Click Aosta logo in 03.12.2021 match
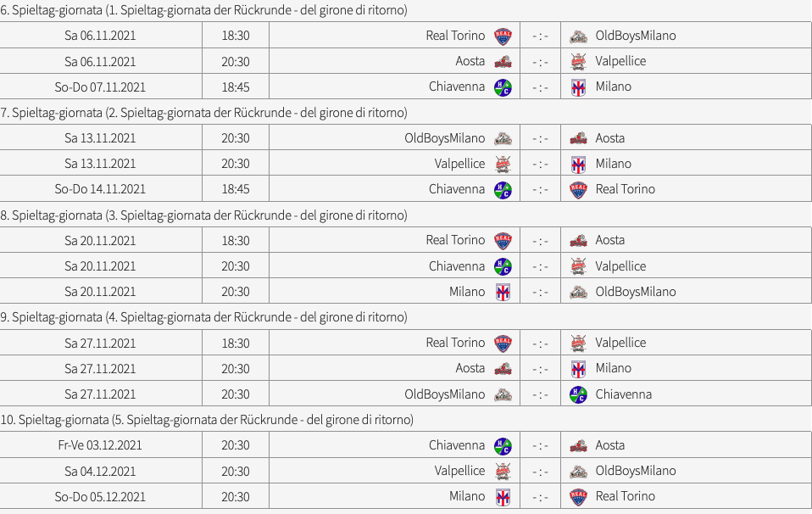The height and width of the screenshot is (514, 812). [x=578, y=445]
